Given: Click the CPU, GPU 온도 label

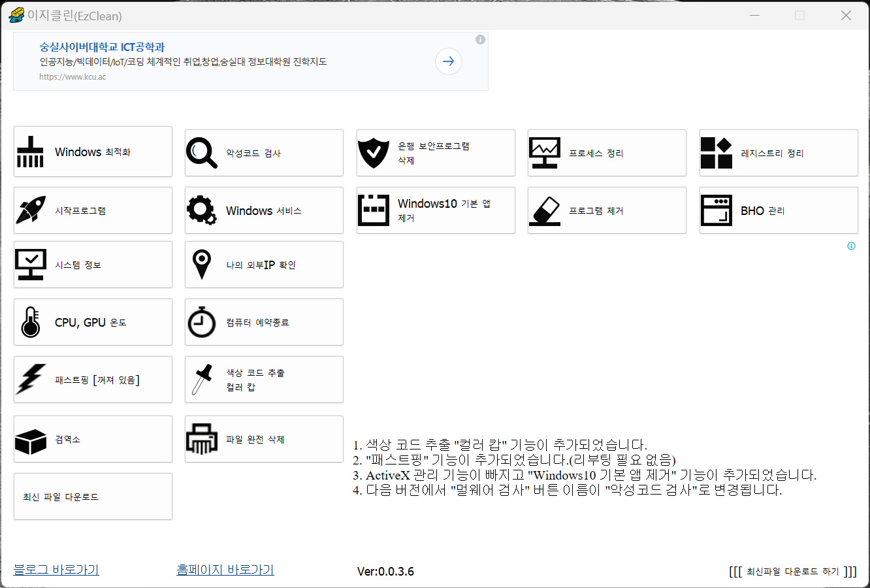Looking at the screenshot, I should pyautogui.click(x=91, y=323).
